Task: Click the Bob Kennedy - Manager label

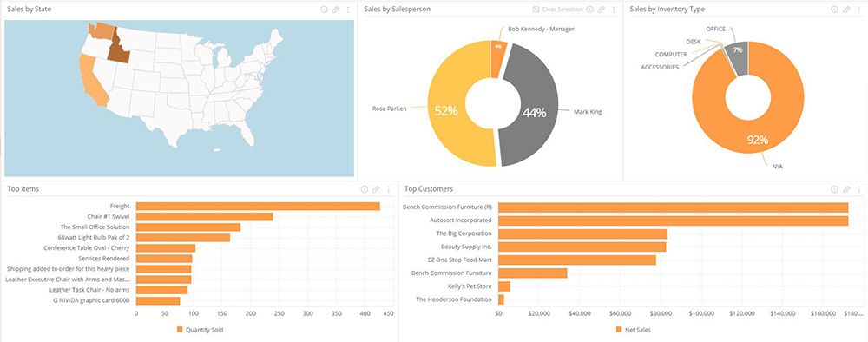Action: click(542, 29)
